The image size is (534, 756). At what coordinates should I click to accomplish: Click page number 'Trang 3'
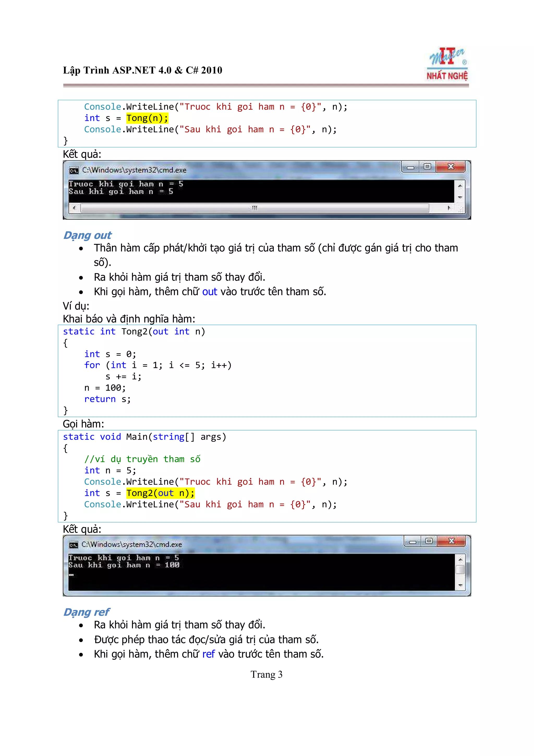(266, 675)
